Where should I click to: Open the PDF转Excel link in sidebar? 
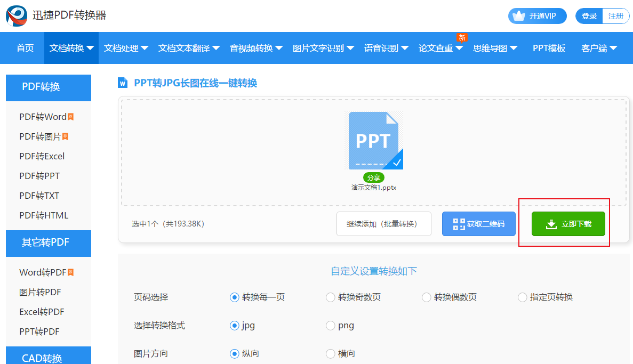[42, 156]
